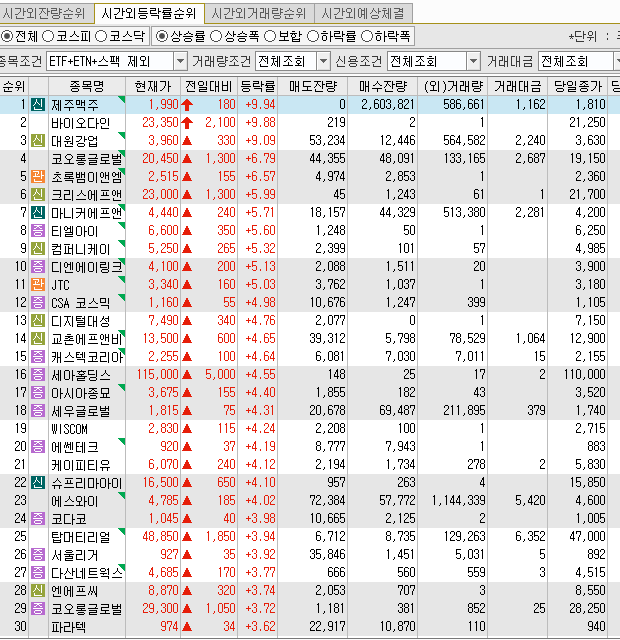The width and height of the screenshot is (620, 640).
Task: Click the 증 badge beside rank 29 코오롱글로벌
Action: click(38, 608)
